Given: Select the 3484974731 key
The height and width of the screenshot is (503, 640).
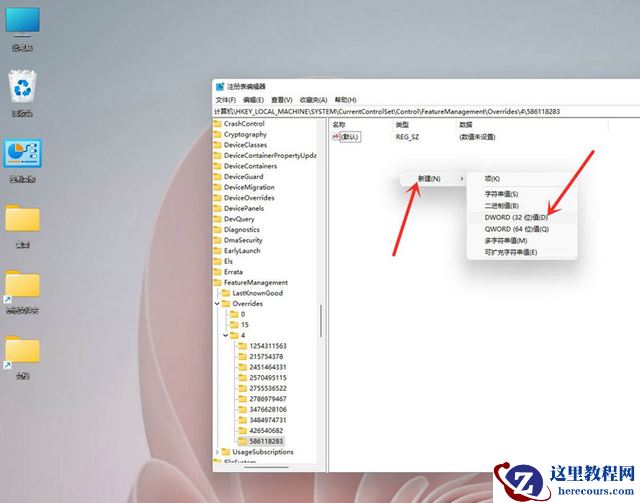Looking at the screenshot, I should 268,420.
